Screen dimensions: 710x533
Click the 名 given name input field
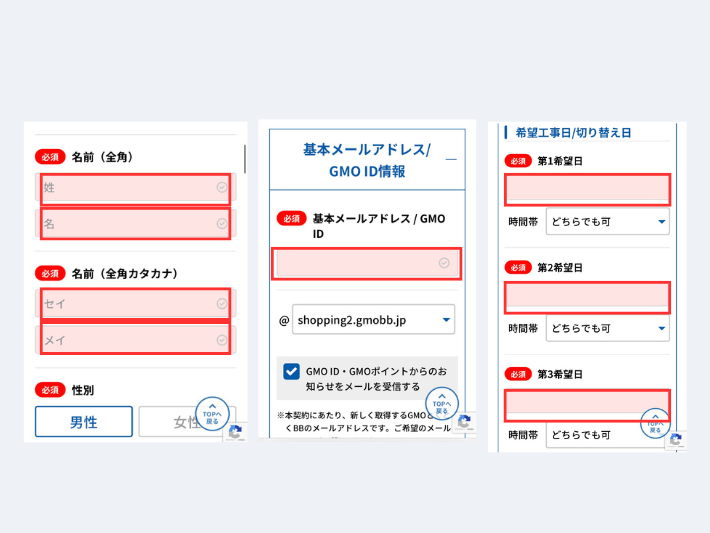tap(135, 223)
